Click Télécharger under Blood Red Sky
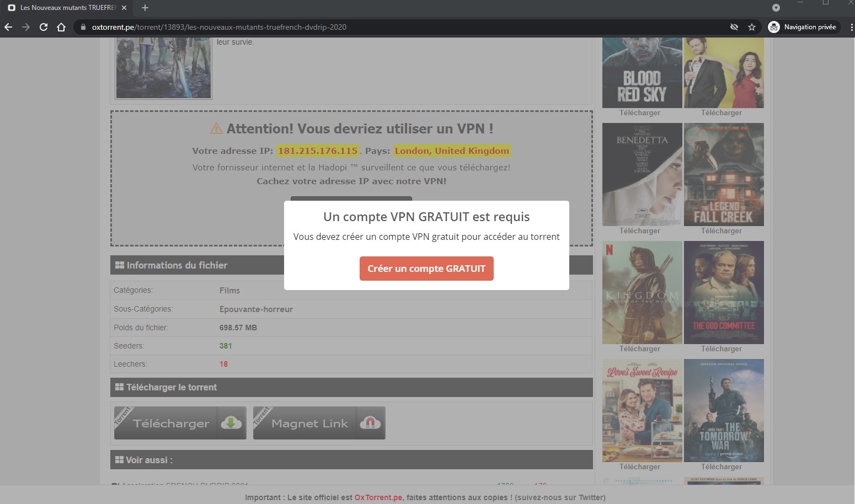The image size is (855, 504). (640, 113)
